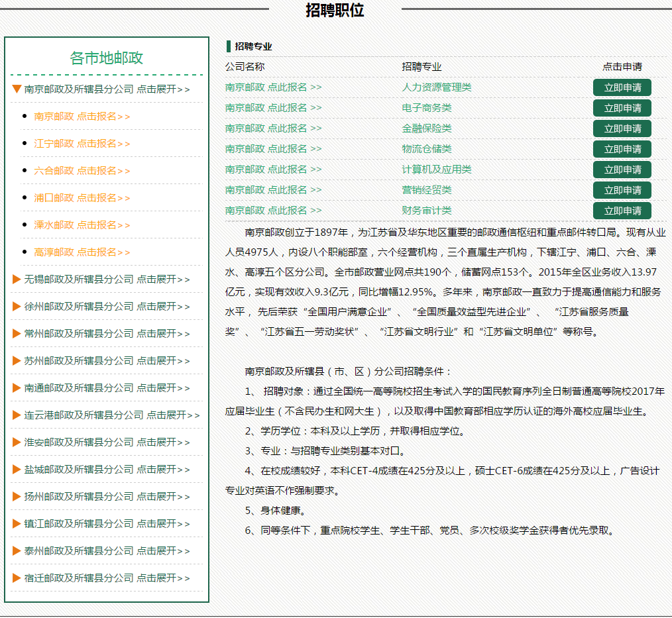Click 南京邮政 点此报名 in 物流仓储类 row
Screen dimensions: 672x618
click(x=274, y=149)
